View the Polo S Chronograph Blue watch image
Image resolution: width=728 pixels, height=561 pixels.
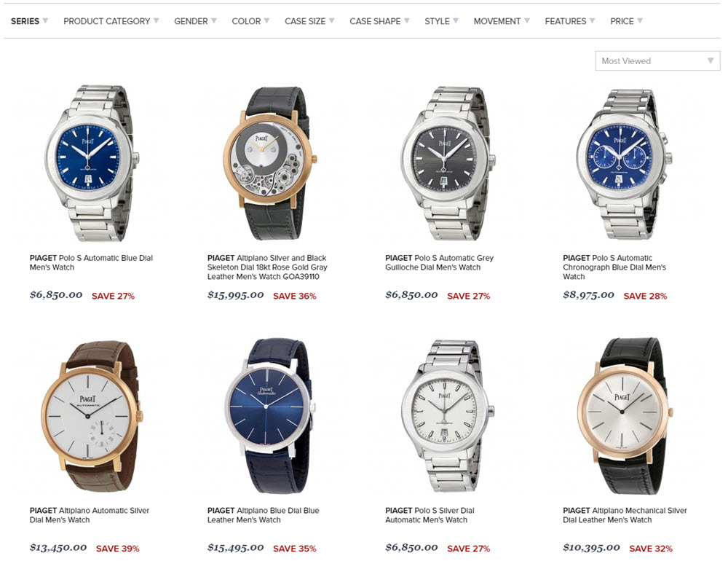pyautogui.click(x=625, y=164)
